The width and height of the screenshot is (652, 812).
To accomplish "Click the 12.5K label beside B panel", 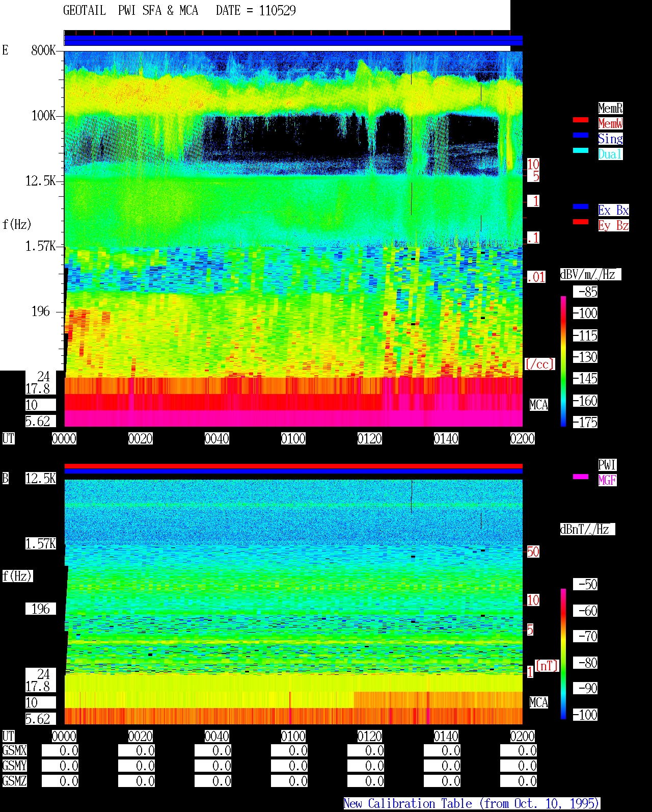I will [41, 478].
